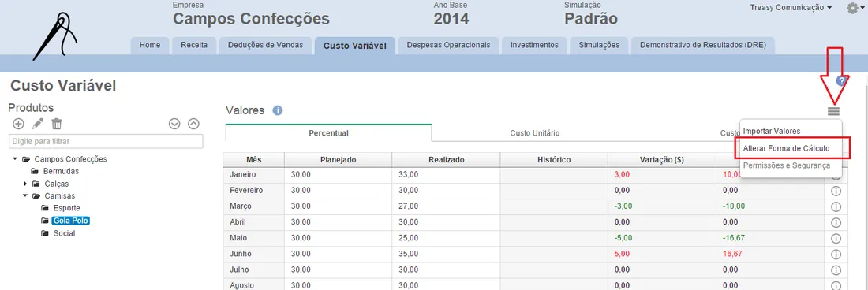
Task: Open the settings gear icon
Action: [x=853, y=9]
